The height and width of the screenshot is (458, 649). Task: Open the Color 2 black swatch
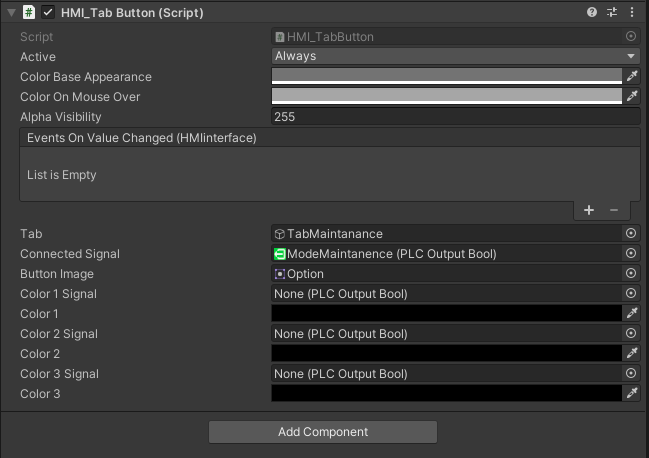pyautogui.click(x=446, y=354)
